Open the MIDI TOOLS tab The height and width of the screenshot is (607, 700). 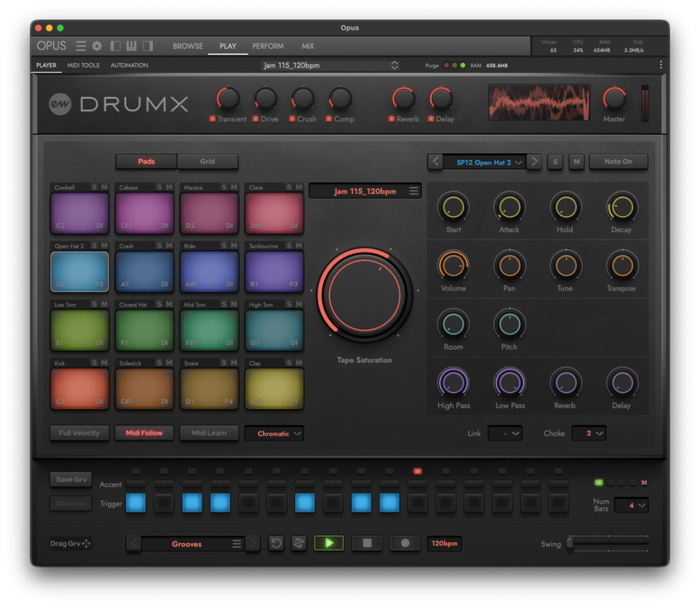[x=83, y=65]
